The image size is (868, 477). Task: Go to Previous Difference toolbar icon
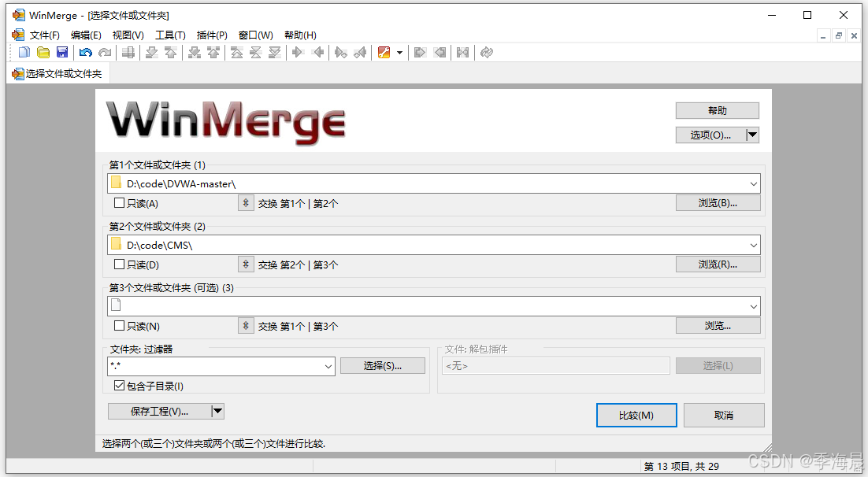170,53
